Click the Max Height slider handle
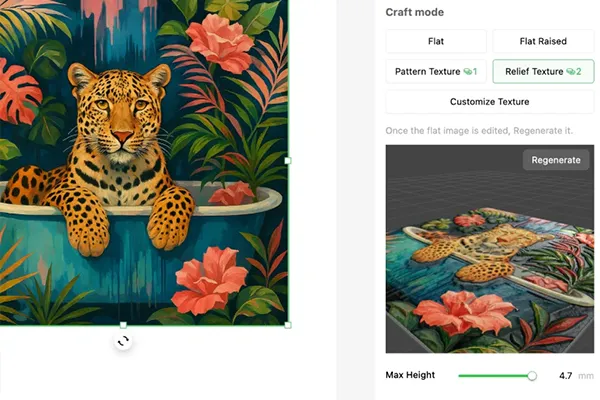This screenshot has width=600, height=400. (x=532, y=376)
